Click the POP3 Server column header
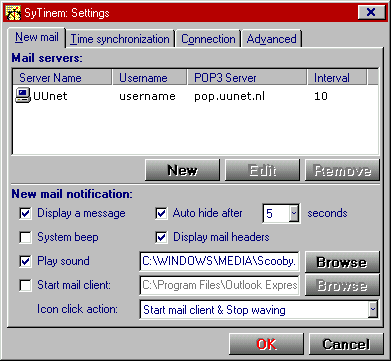 coord(247,77)
